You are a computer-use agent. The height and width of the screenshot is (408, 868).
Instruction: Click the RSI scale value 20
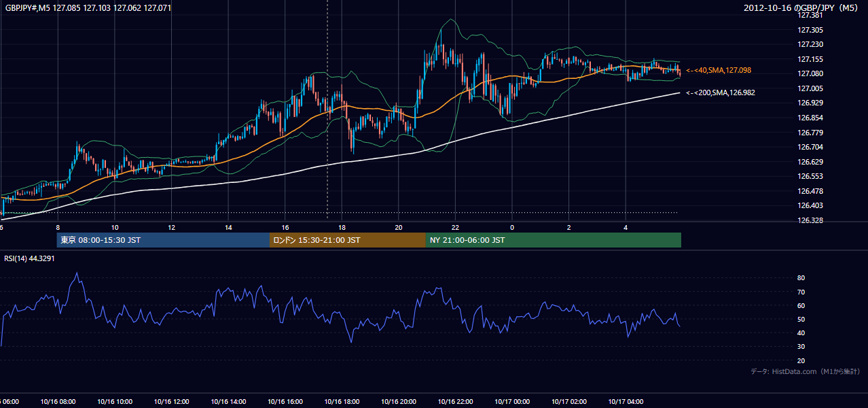(801, 360)
